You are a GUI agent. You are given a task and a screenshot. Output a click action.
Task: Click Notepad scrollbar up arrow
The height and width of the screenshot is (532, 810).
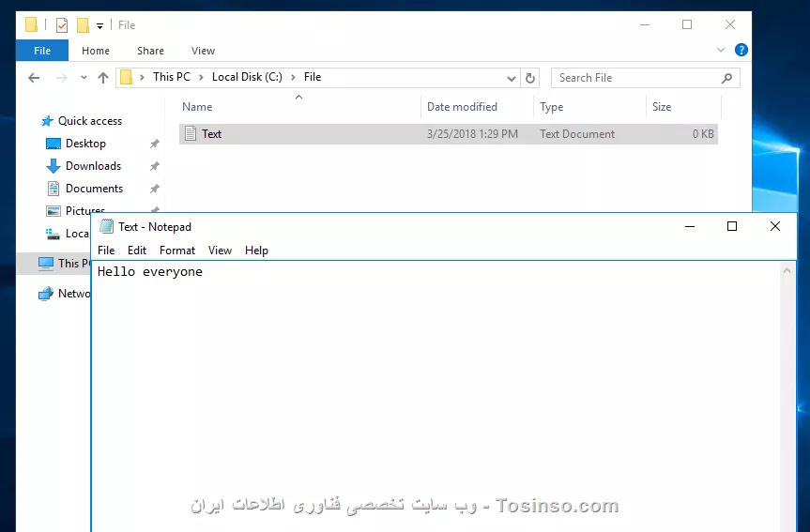(787, 270)
